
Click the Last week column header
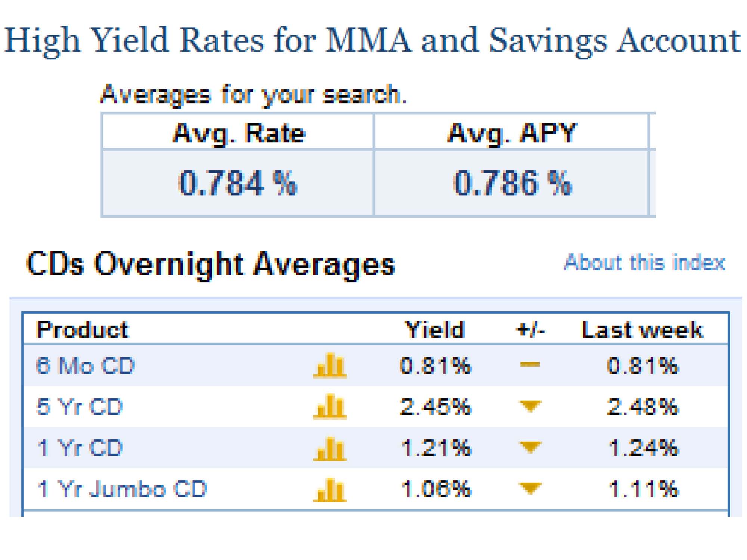click(x=642, y=330)
